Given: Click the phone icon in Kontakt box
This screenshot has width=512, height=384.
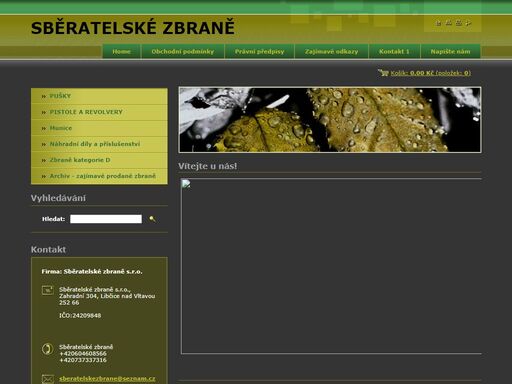Looking at the screenshot, I should pos(47,349).
